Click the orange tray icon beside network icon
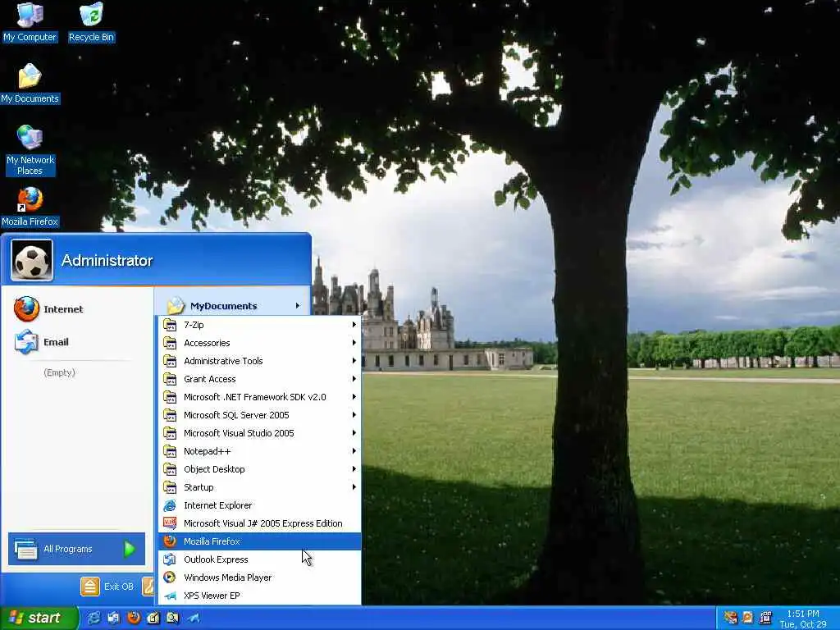The width and height of the screenshot is (840, 630). (x=748, y=618)
